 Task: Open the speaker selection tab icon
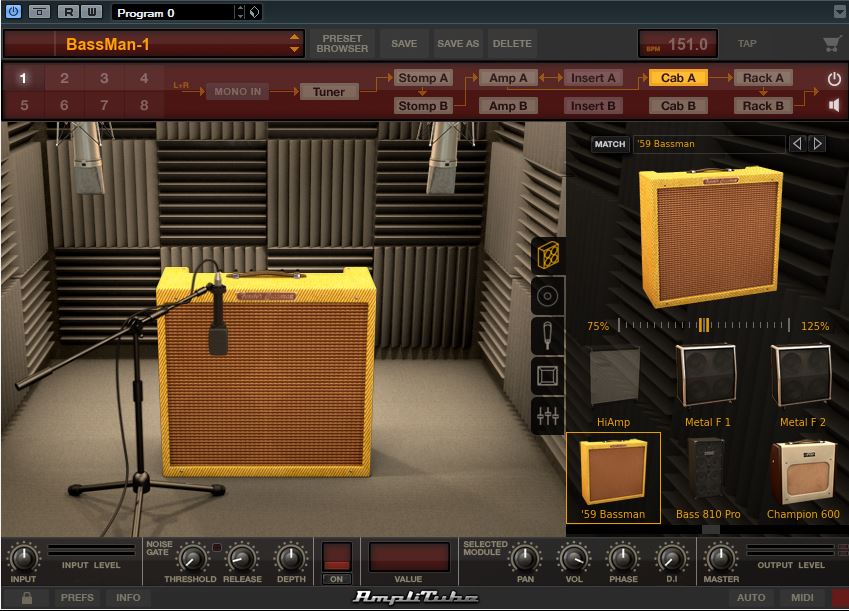[x=548, y=296]
